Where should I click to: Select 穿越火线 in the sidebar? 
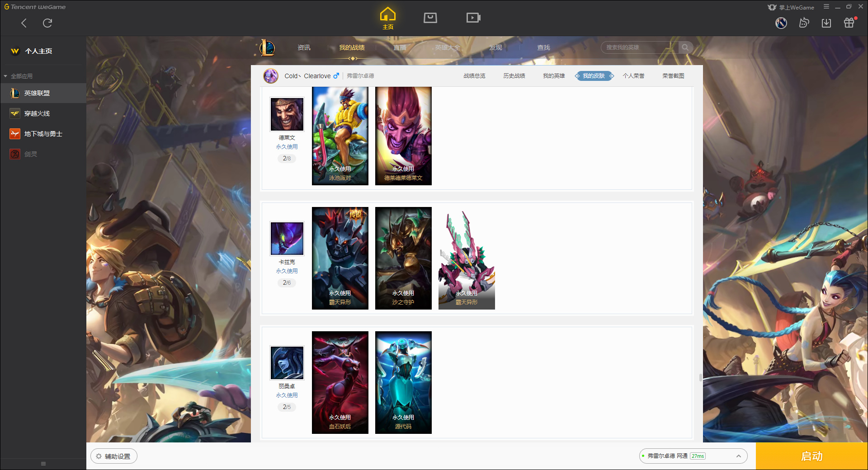pos(43,113)
